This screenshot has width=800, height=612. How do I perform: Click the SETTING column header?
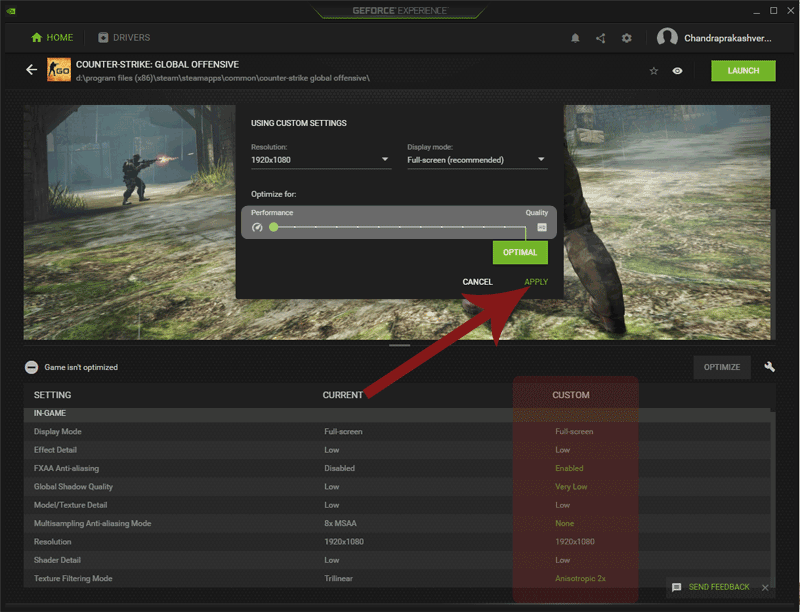(53, 395)
